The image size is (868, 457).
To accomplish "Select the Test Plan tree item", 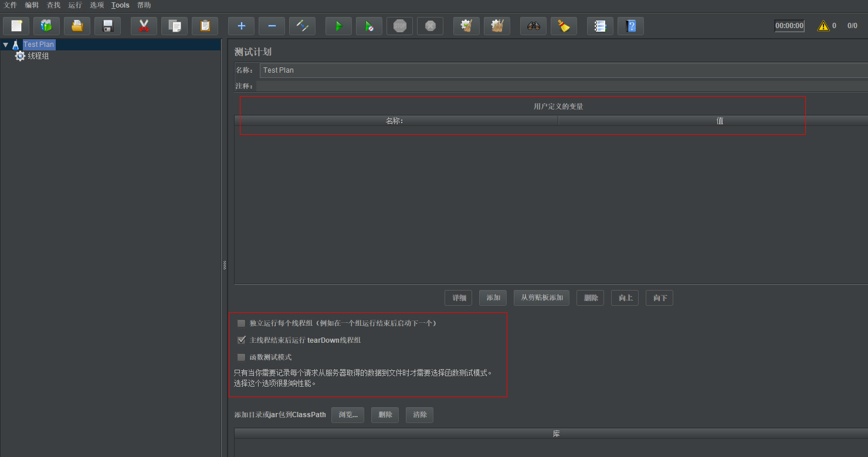I will (x=39, y=45).
